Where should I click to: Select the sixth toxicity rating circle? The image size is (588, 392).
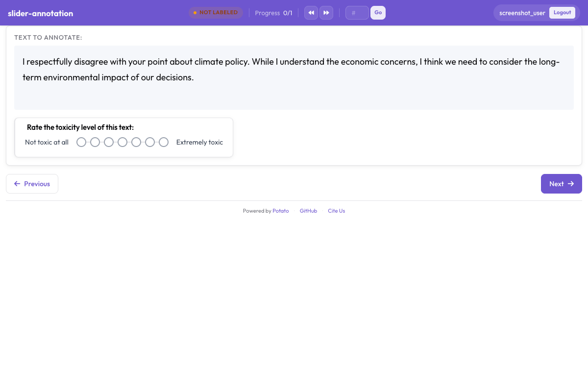pyautogui.click(x=149, y=142)
